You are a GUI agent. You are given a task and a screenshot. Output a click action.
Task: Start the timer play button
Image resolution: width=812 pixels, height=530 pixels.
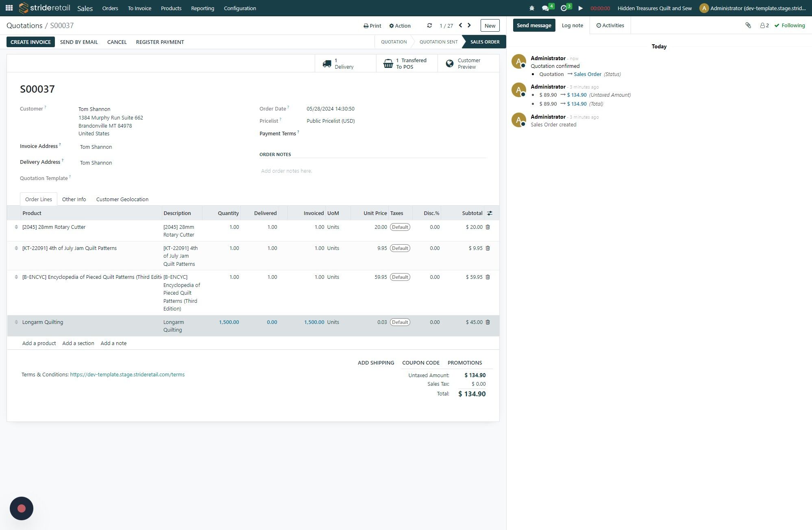581,8
